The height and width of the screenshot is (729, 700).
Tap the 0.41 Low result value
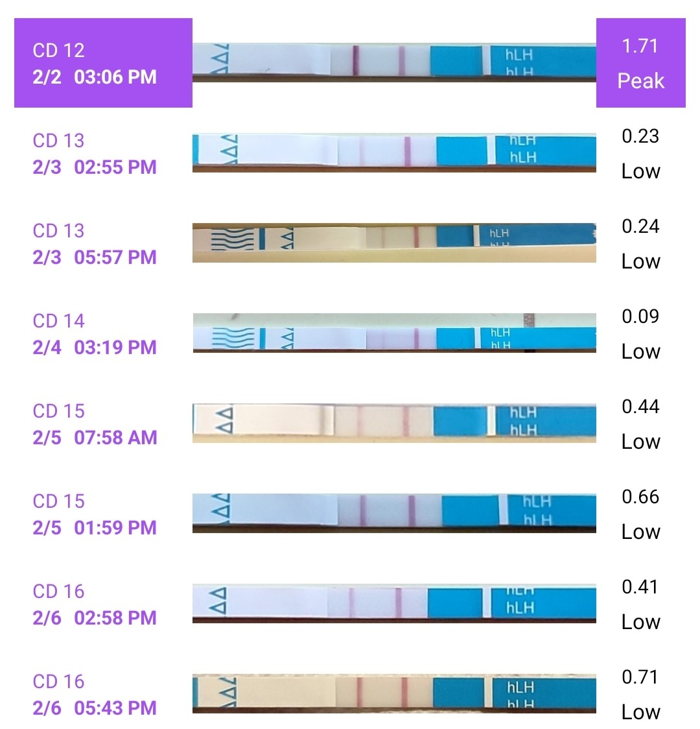point(640,604)
